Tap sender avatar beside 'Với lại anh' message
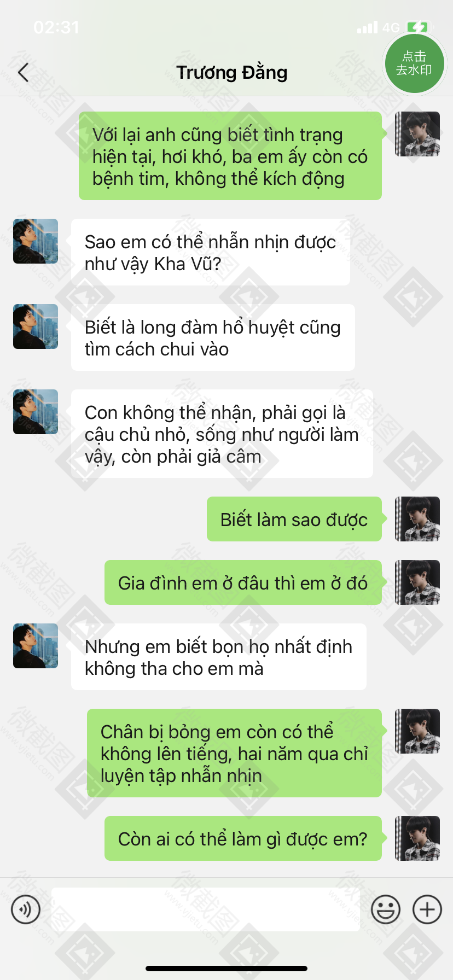 [x=417, y=134]
